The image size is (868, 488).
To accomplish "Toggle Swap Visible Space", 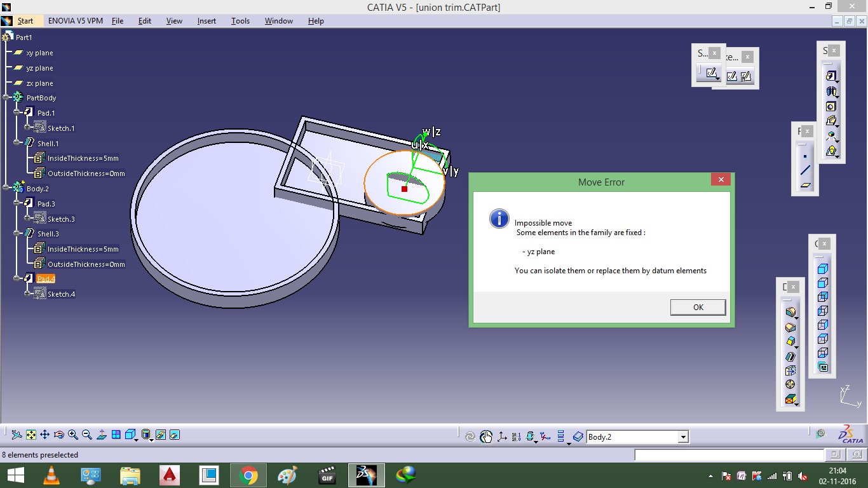I will [175, 435].
